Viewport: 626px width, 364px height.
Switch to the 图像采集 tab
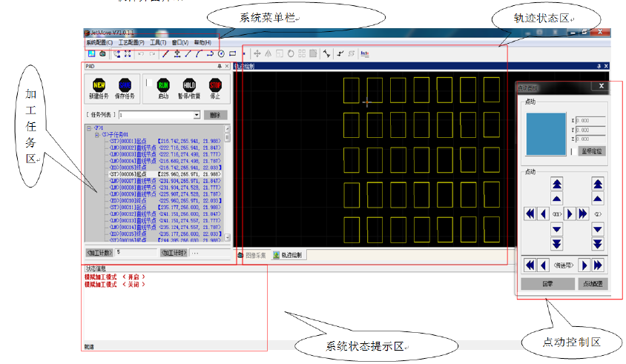(x=252, y=255)
